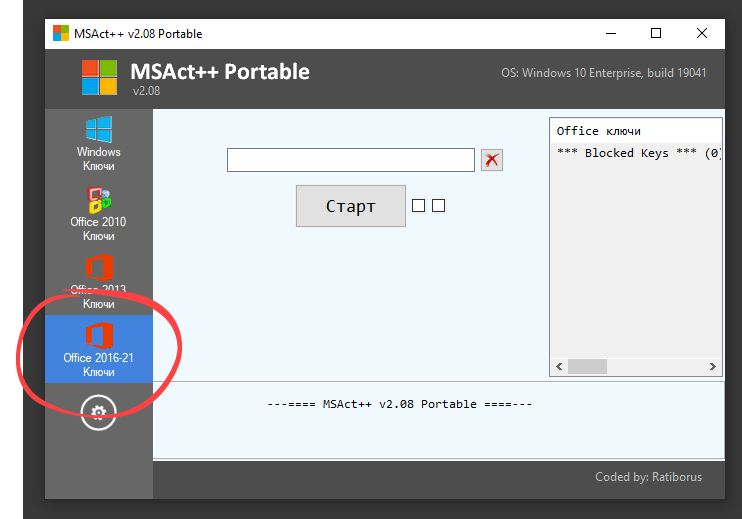Tick the second checkbox beside Старт

point(438,206)
